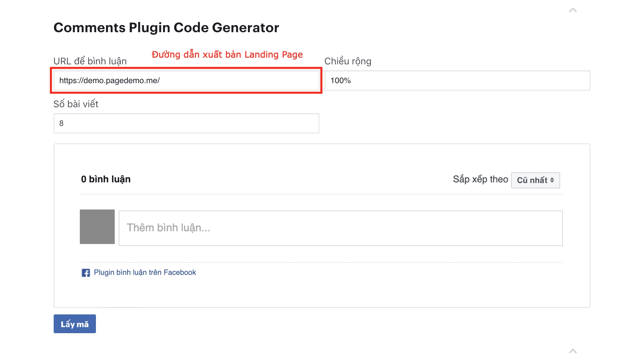
Task: Click the Sắp xếp theo label
Action: pos(480,179)
